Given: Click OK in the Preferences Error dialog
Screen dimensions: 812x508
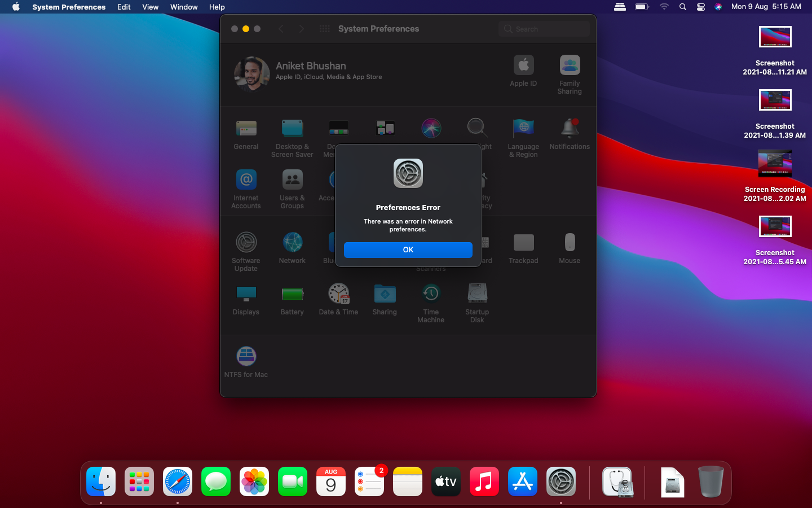Looking at the screenshot, I should click(408, 249).
